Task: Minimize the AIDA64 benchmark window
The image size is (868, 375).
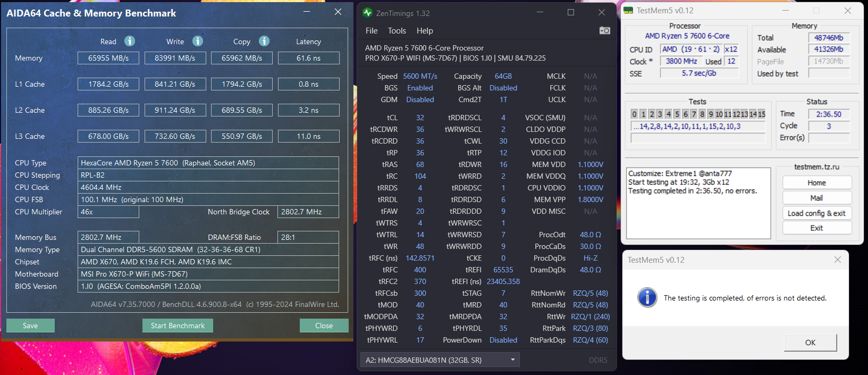Action: [x=307, y=11]
